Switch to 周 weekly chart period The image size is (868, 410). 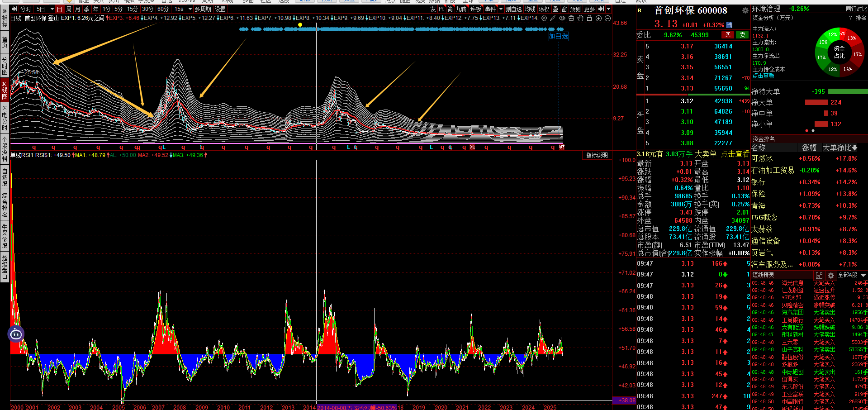(69, 9)
